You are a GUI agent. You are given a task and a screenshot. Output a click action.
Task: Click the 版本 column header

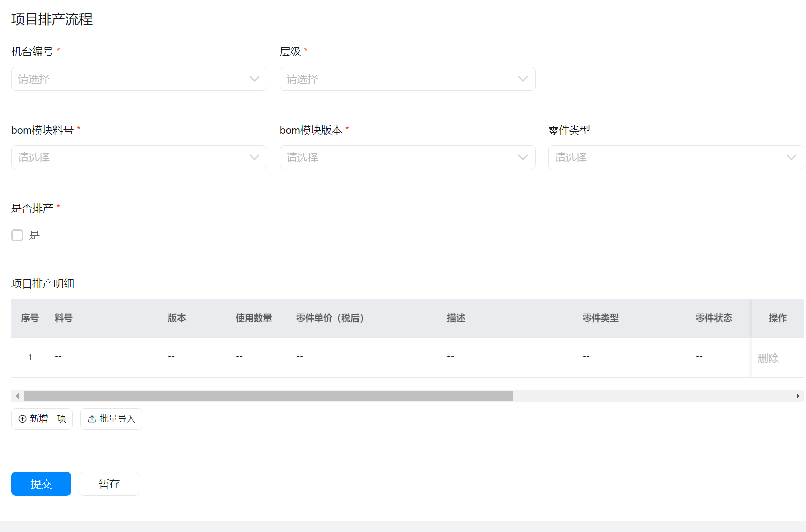point(177,318)
